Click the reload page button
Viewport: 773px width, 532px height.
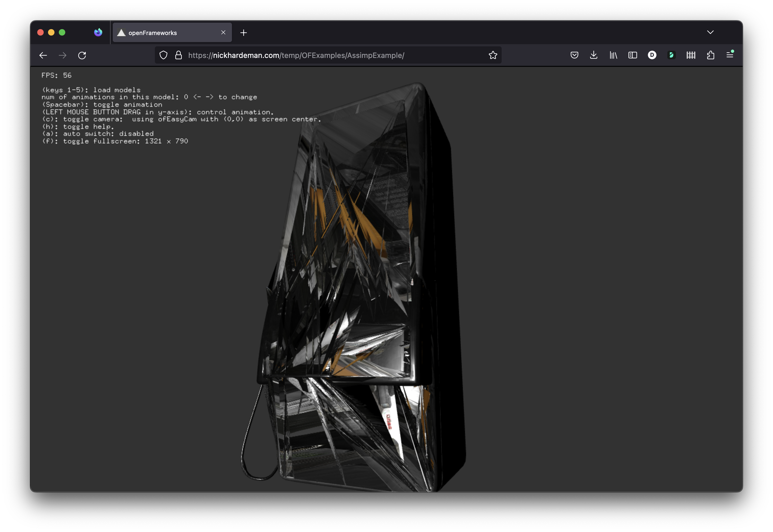(x=82, y=55)
